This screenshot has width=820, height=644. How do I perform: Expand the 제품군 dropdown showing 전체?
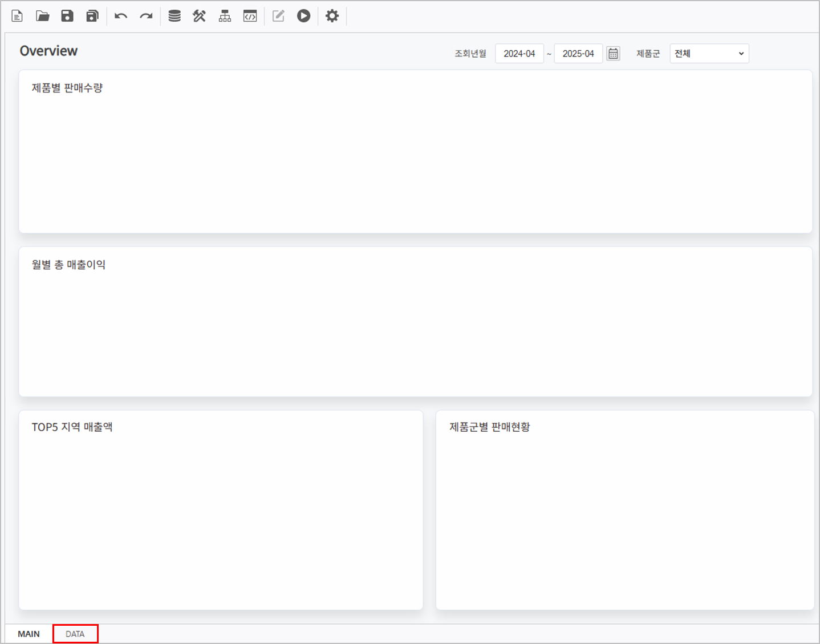pyautogui.click(x=709, y=54)
